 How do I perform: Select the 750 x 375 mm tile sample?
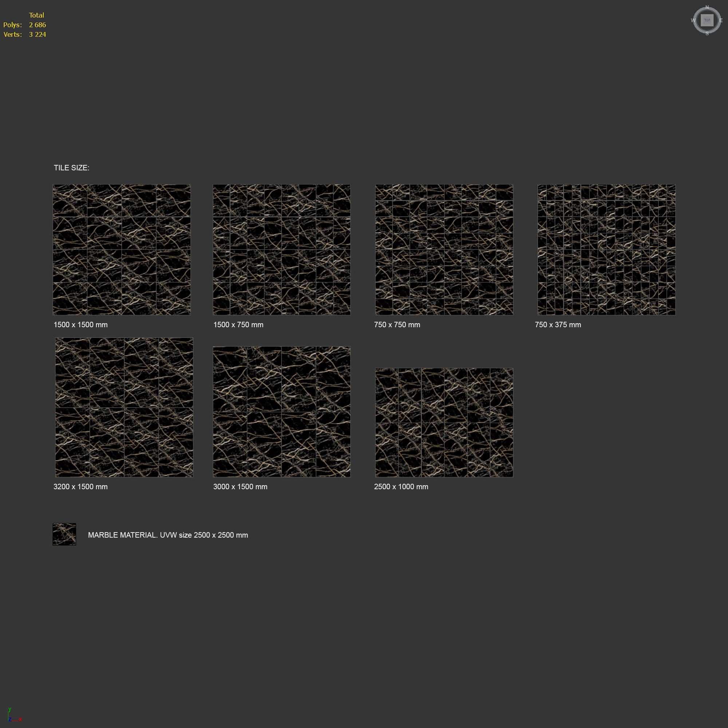tap(606, 249)
